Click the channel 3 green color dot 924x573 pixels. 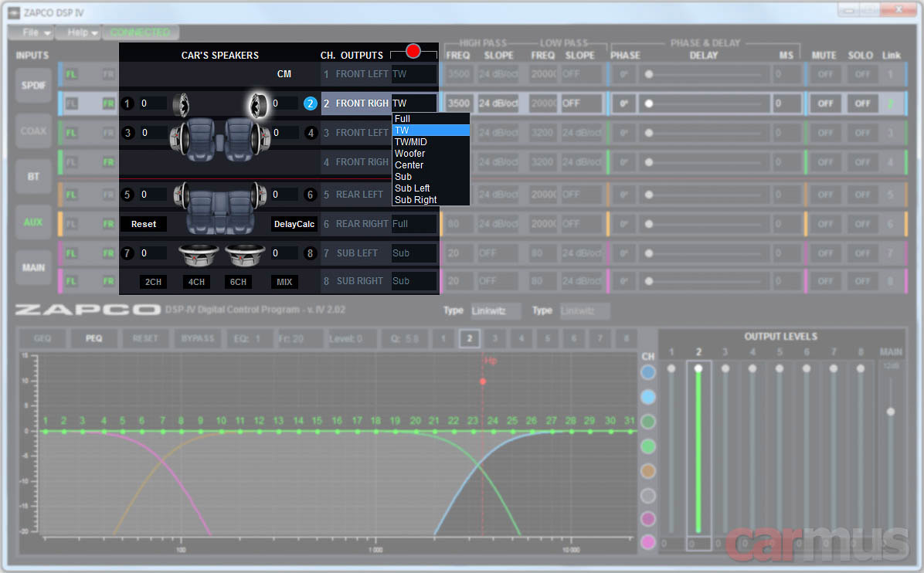click(648, 422)
